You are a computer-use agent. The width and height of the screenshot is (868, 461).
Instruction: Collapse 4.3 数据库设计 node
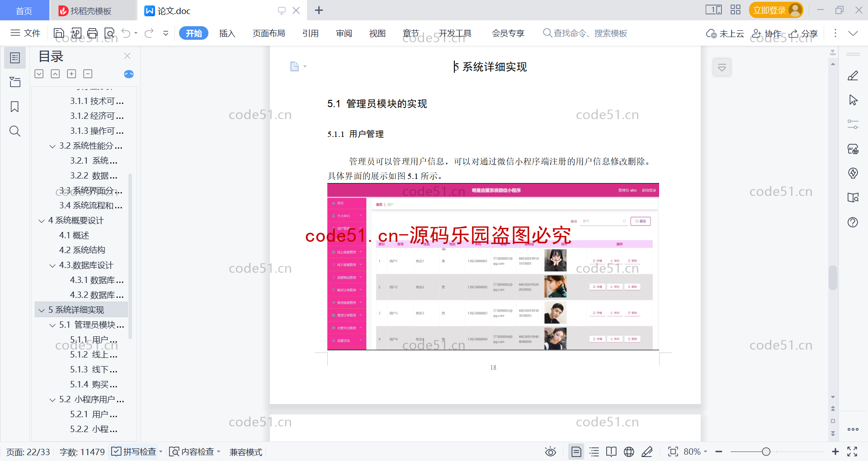click(52, 265)
